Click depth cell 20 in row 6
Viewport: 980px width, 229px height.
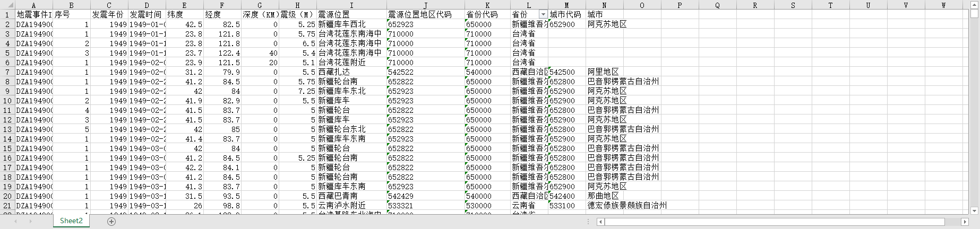(260, 62)
